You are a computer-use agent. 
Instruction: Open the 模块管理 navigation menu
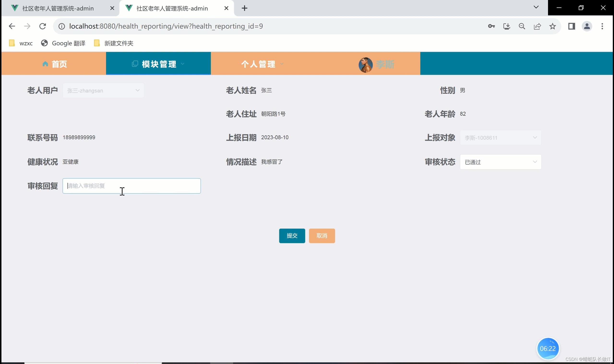[158, 64]
